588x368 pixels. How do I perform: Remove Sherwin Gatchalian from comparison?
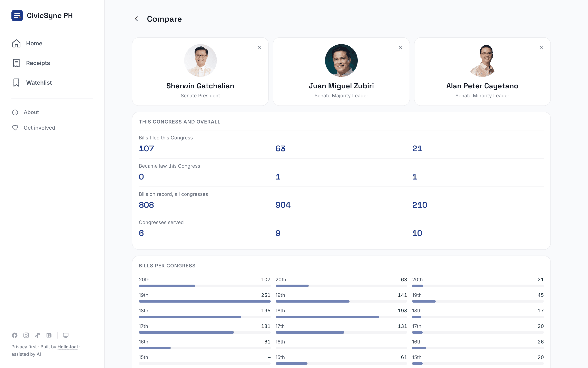tap(259, 47)
